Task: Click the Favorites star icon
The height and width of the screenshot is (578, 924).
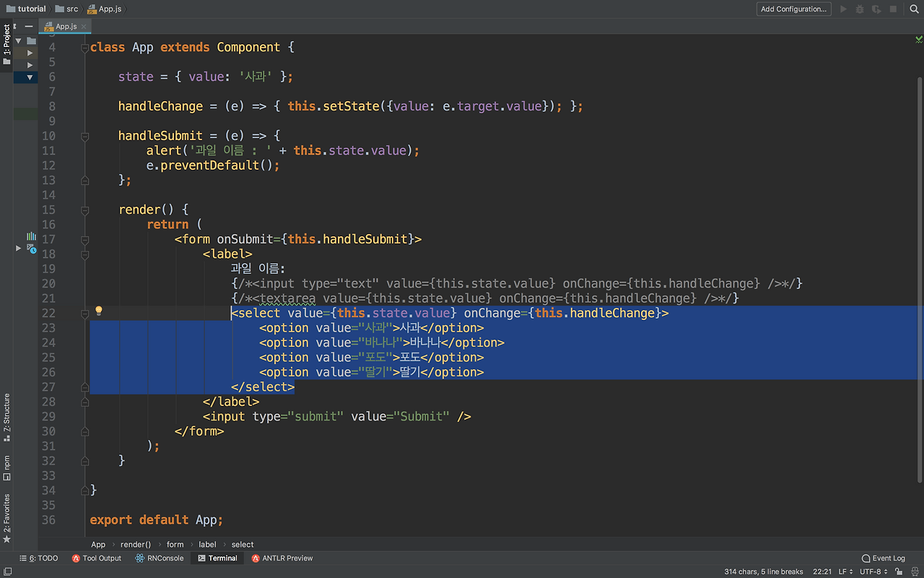Action: 6,539
